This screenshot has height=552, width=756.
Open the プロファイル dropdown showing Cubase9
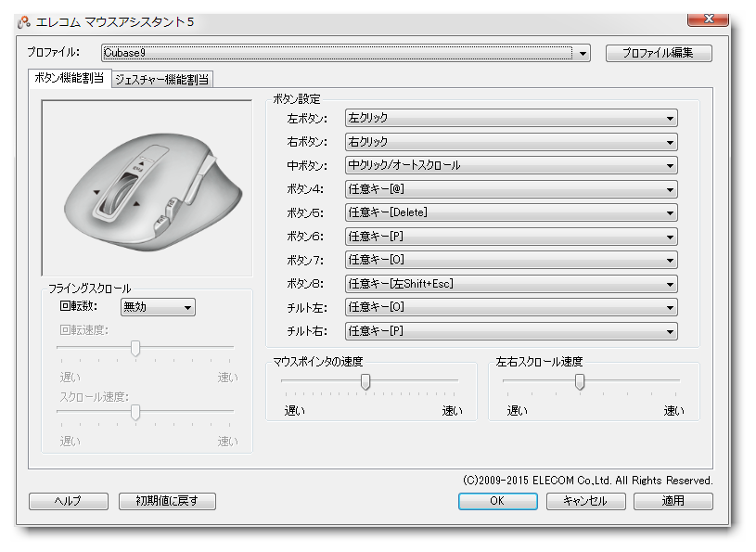point(346,53)
